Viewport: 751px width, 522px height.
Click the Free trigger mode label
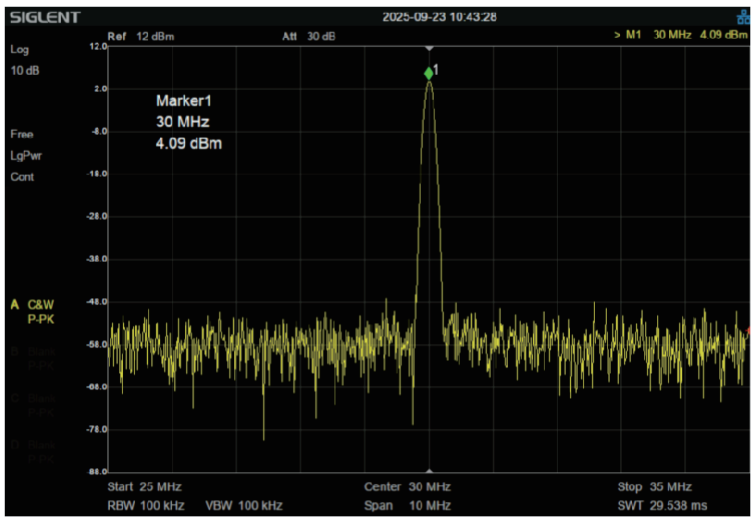22,134
